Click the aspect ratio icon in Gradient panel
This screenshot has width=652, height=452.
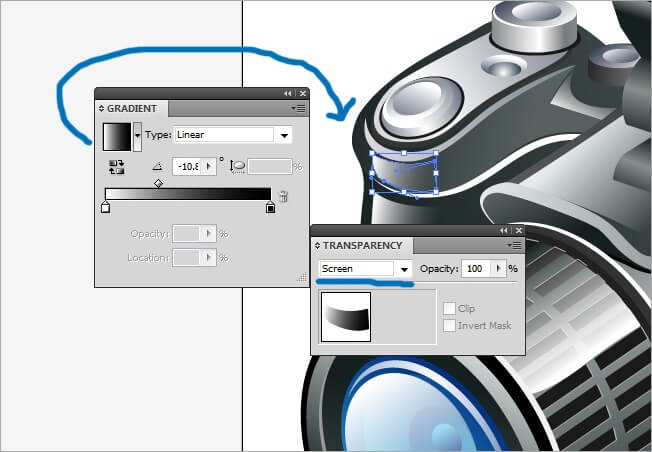tap(237, 166)
